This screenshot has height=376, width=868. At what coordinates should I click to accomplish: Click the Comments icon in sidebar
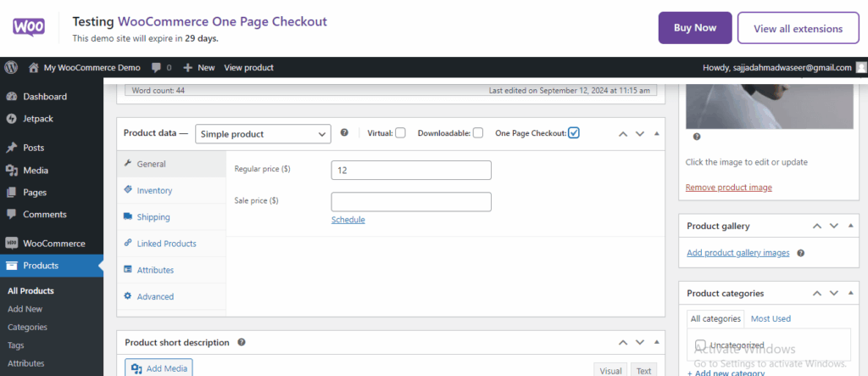pyautogui.click(x=12, y=214)
